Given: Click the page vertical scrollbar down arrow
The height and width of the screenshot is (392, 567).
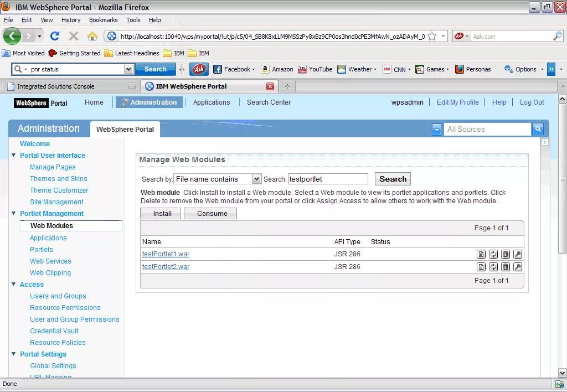Looking at the screenshot, I should pos(563,373).
